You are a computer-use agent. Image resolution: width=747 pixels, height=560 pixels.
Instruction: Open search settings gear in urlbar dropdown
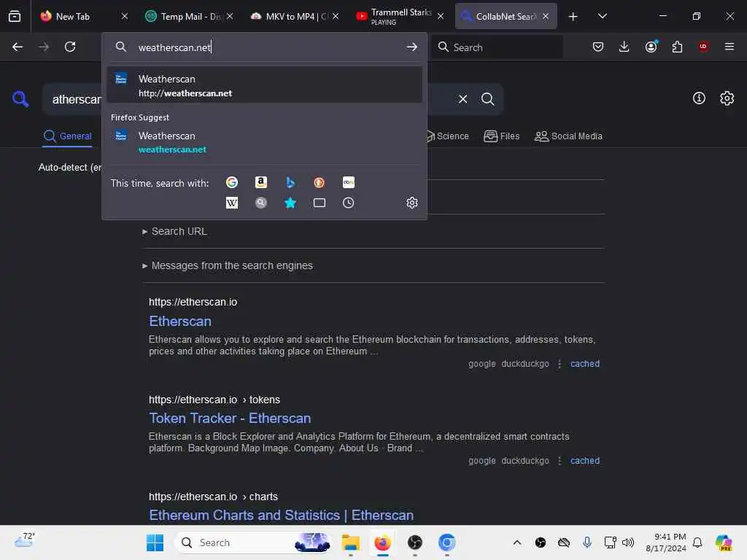pyautogui.click(x=412, y=203)
